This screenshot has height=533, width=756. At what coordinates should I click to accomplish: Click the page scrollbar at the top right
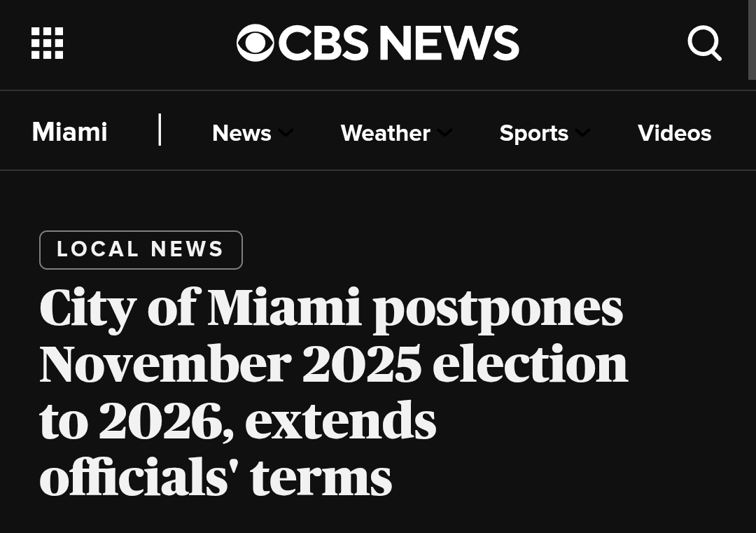[x=752, y=40]
